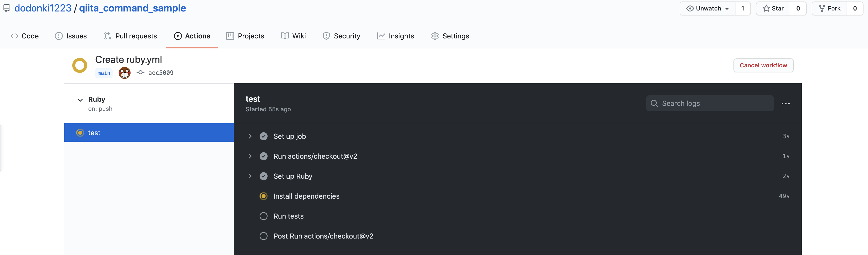The image size is (868, 255).
Task: Click the Install dependencies step label
Action: tap(307, 196)
